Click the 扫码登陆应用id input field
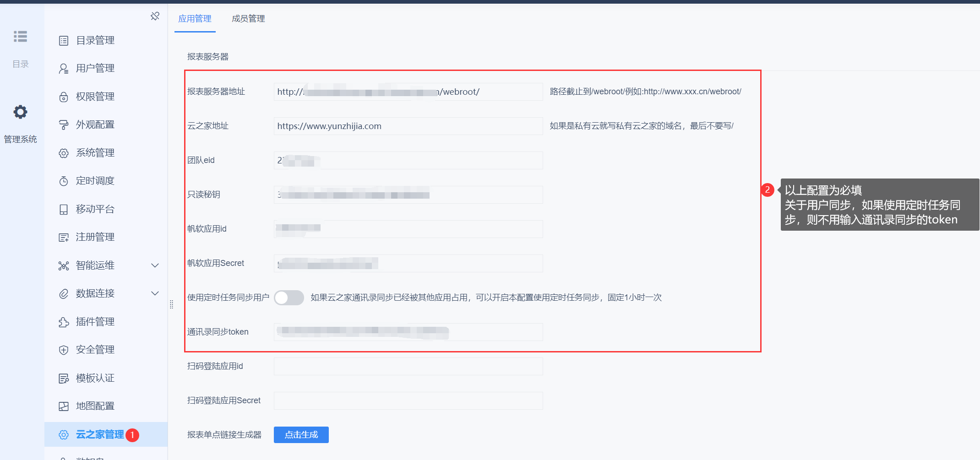The image size is (980, 460). point(408,366)
